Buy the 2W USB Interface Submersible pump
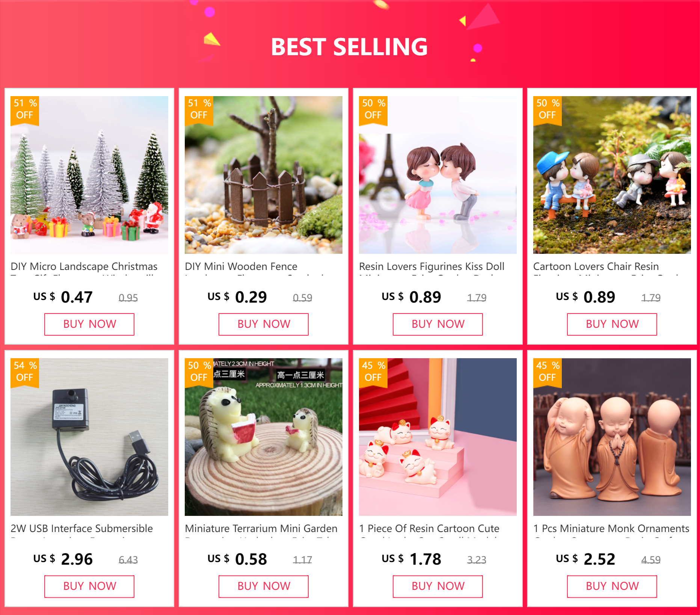This screenshot has width=700, height=615. [89, 586]
